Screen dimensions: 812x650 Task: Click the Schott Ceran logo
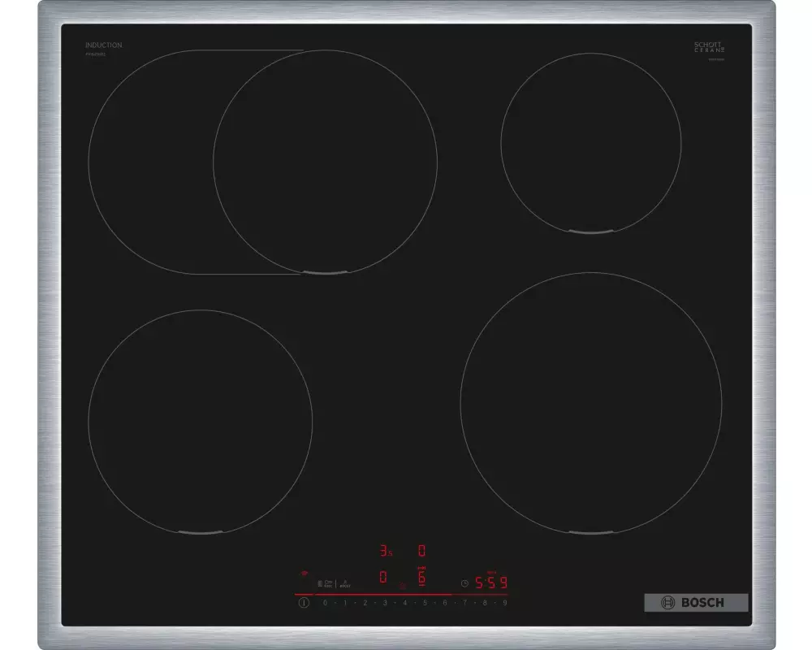click(x=708, y=47)
